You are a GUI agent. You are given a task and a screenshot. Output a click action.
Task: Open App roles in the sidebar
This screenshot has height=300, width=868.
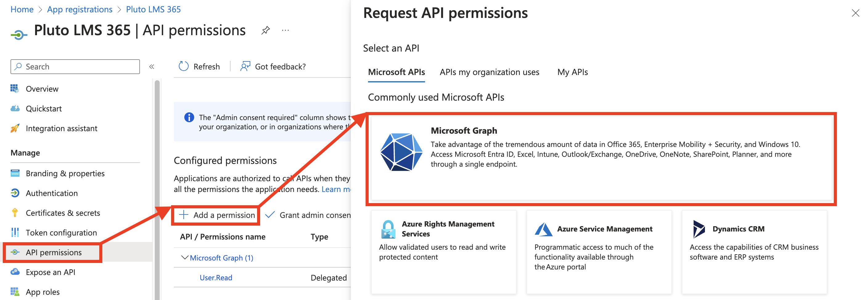pos(43,292)
